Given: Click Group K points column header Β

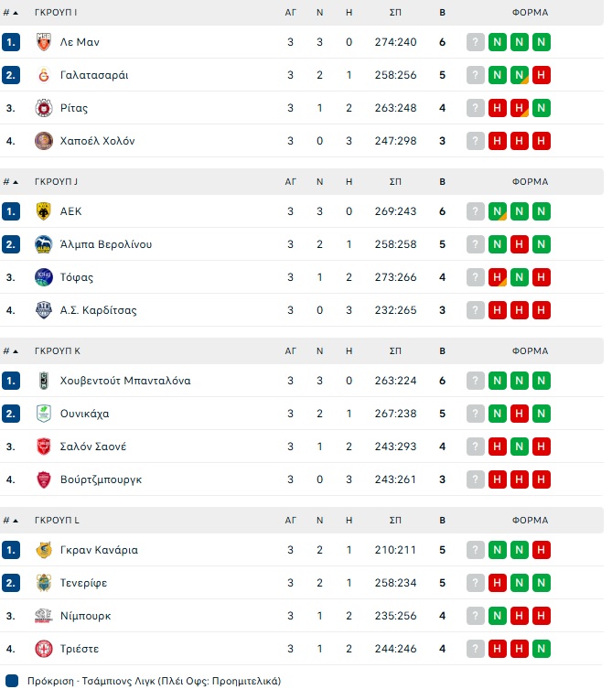Looking at the screenshot, I should (442, 351).
